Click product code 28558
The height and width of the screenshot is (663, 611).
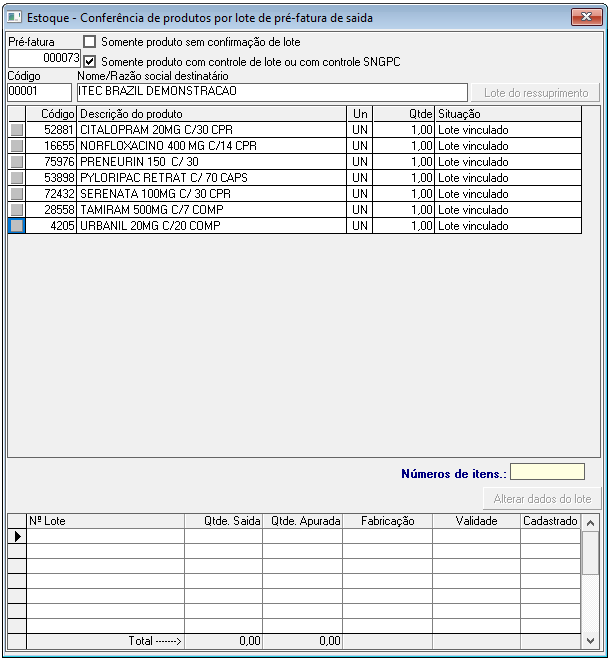point(51,210)
